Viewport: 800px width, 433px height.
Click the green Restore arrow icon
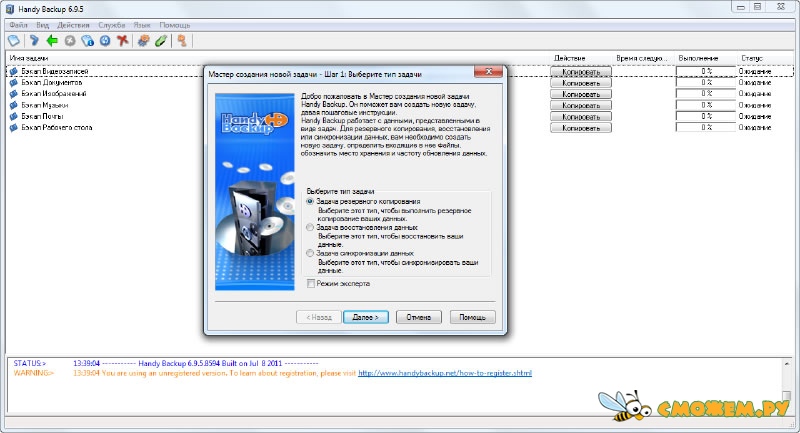pos(52,41)
